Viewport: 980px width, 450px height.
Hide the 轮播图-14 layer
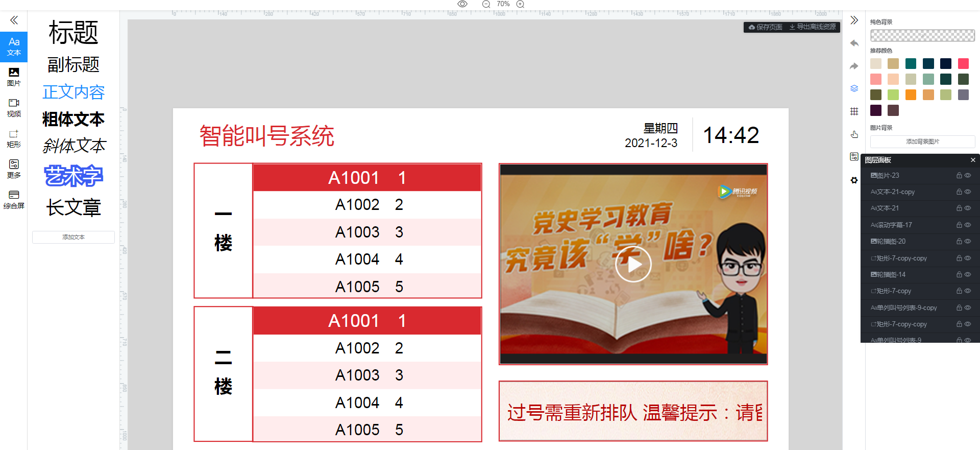(x=967, y=274)
